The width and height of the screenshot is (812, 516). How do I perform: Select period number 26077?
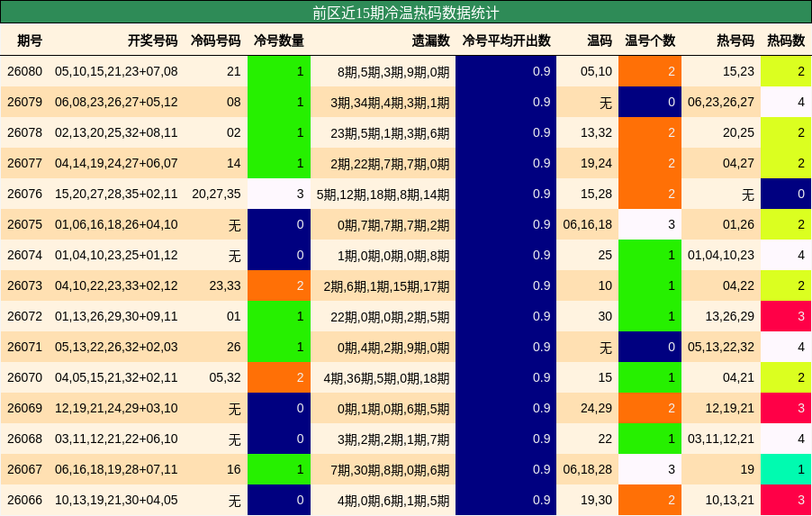25,163
